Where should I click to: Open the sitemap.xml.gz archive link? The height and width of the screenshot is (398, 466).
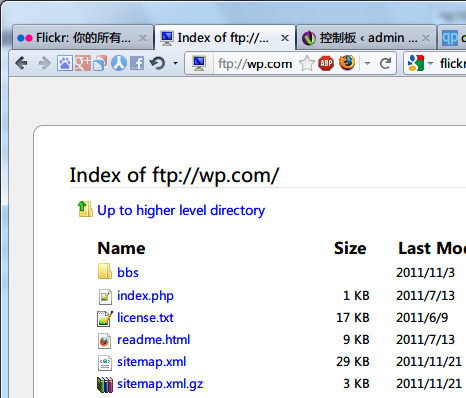point(160,384)
